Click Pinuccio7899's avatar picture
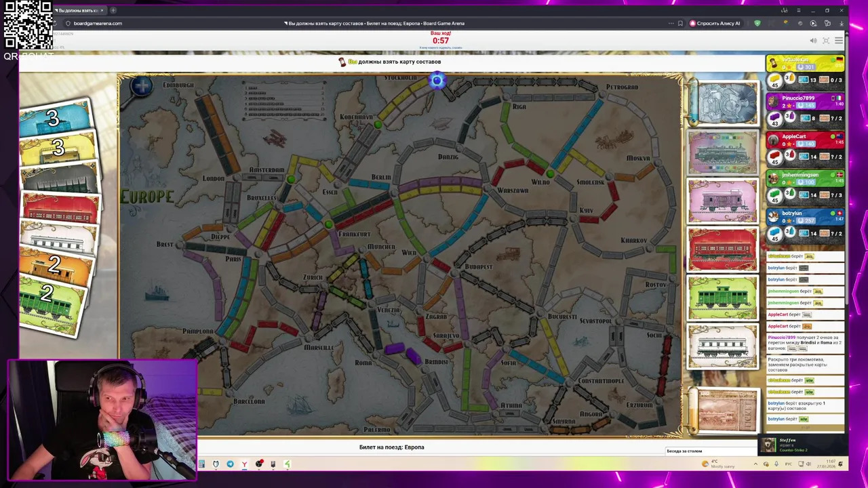The width and height of the screenshot is (868, 488). (773, 101)
